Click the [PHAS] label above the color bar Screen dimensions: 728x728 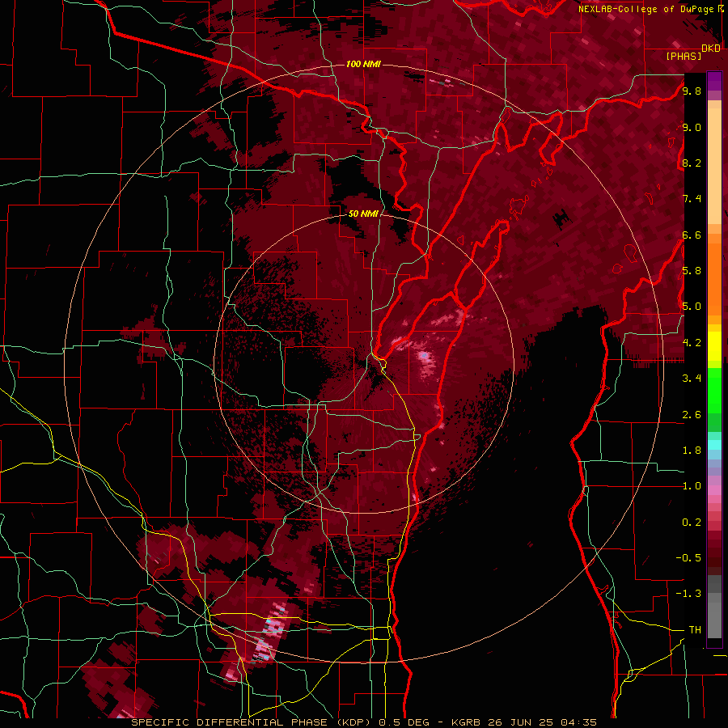pyautogui.click(x=684, y=56)
